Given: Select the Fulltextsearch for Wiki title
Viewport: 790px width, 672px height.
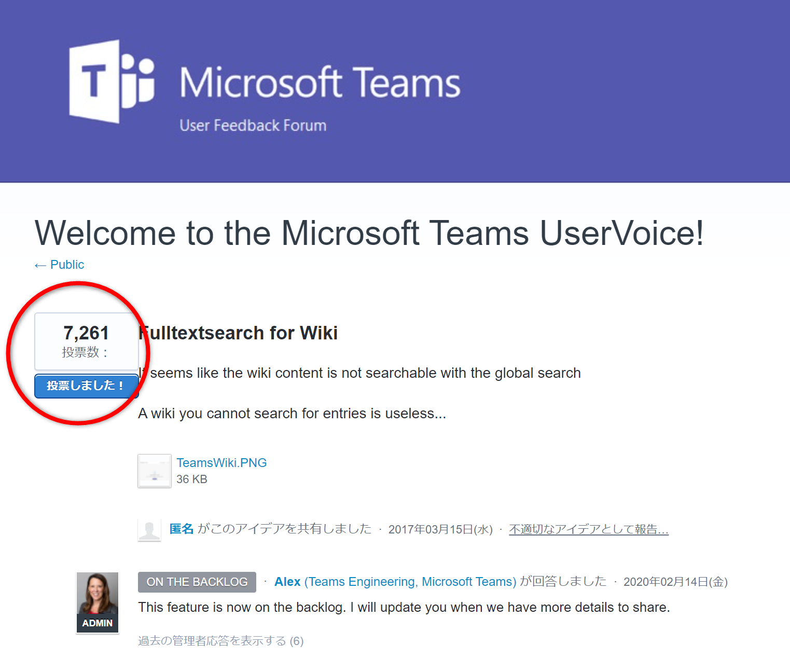Looking at the screenshot, I should point(238,333).
